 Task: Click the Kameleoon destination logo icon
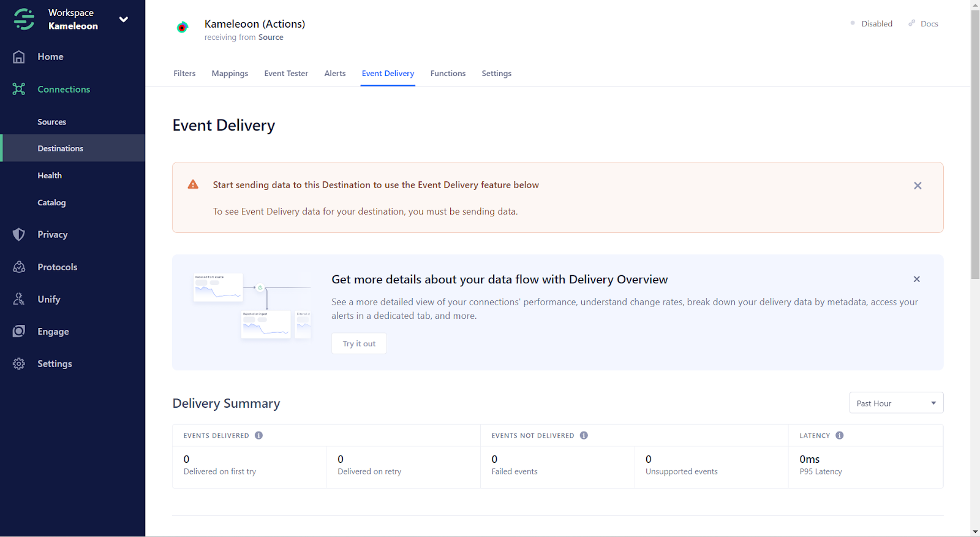click(x=182, y=28)
